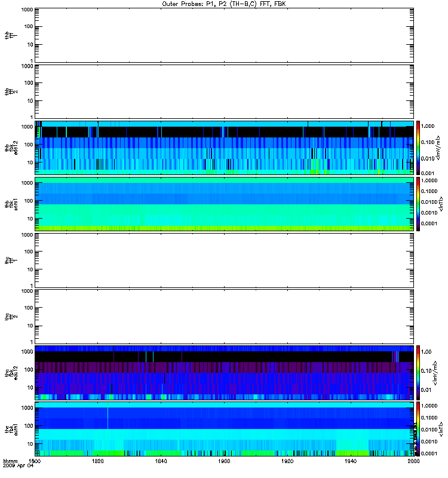Image resolution: width=448 pixels, height=478 pixels.
Task: Click the <|mV/m|> unit label of thc edc12 color bar
Action: (x=435, y=372)
